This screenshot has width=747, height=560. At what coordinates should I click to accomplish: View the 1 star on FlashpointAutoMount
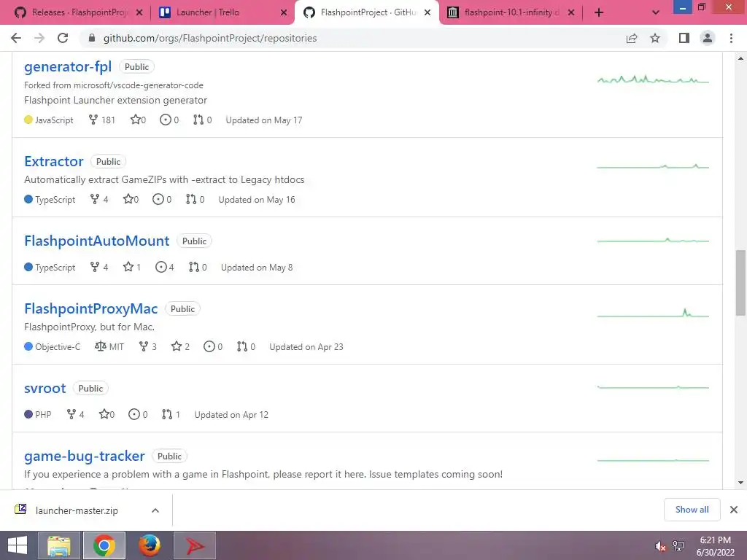point(132,267)
